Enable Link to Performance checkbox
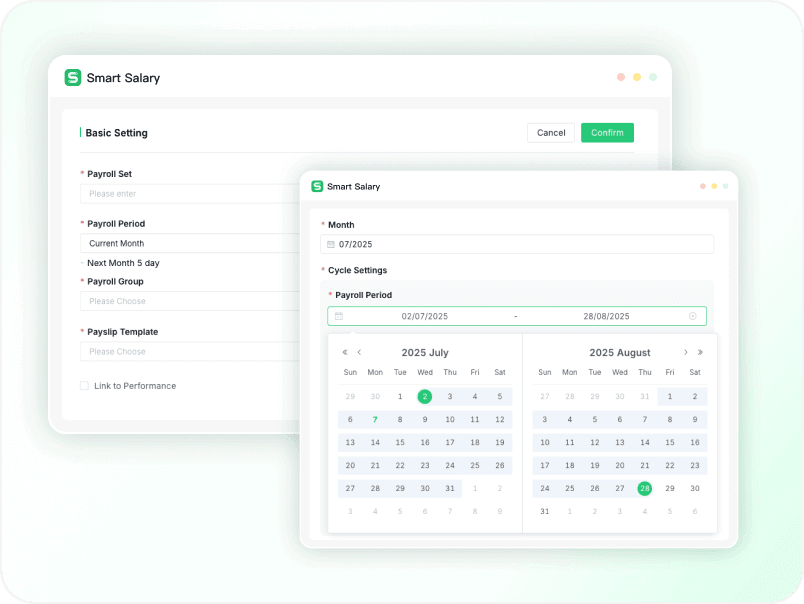The width and height of the screenshot is (804, 604). tap(85, 386)
